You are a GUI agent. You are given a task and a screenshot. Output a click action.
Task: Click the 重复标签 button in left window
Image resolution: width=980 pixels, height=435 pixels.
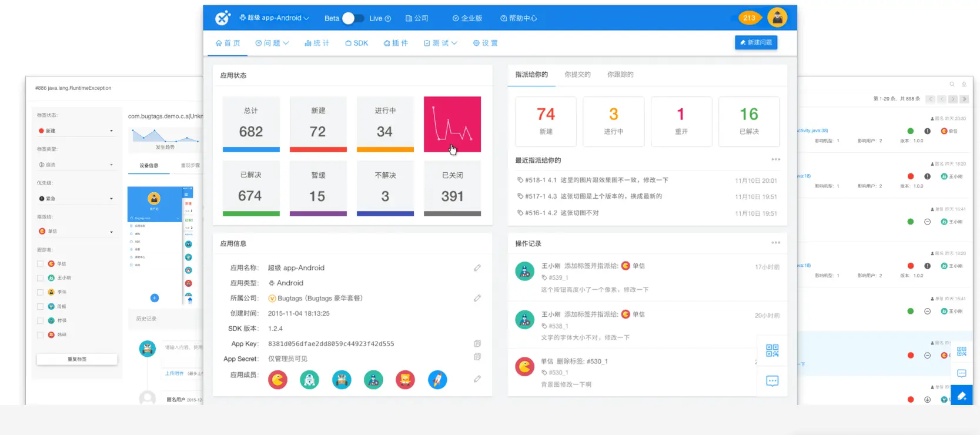(x=77, y=359)
